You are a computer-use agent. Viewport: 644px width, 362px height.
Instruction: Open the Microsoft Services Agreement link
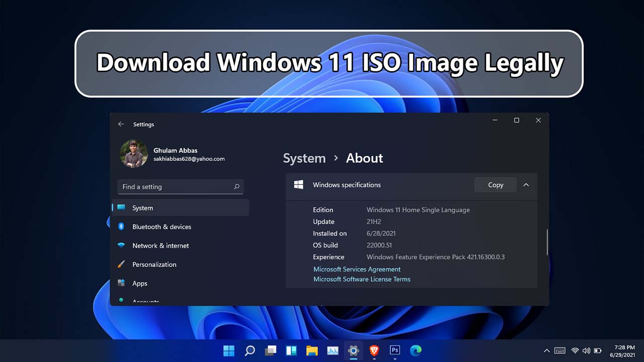click(357, 269)
